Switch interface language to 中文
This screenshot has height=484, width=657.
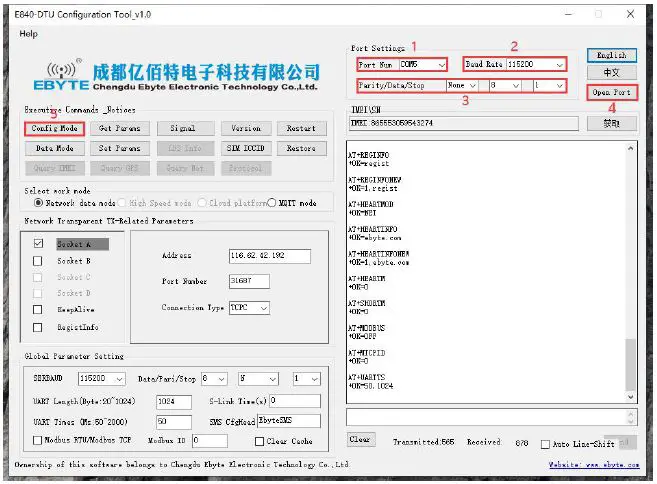coord(612,72)
